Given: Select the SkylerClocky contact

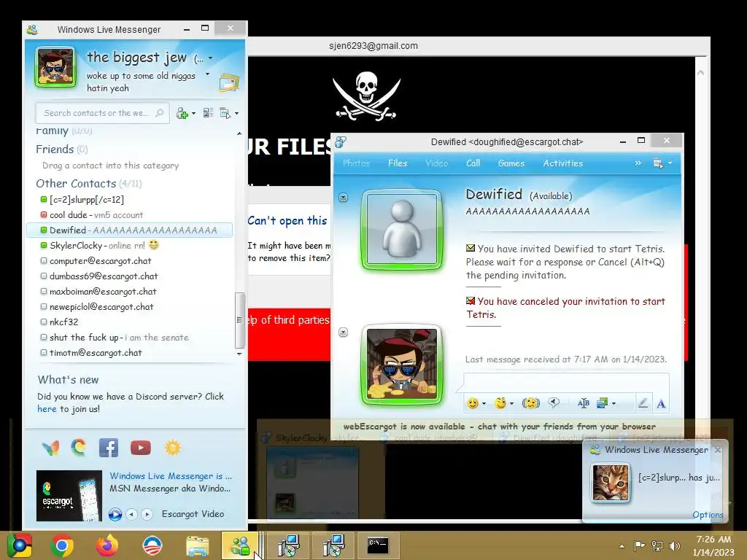Looking at the screenshot, I should tap(99, 245).
